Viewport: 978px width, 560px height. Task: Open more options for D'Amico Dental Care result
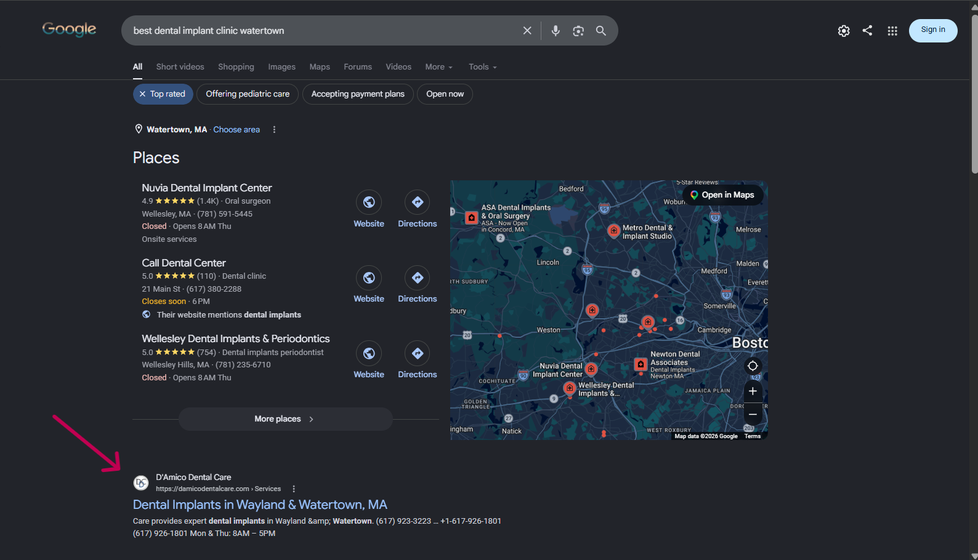(x=294, y=489)
